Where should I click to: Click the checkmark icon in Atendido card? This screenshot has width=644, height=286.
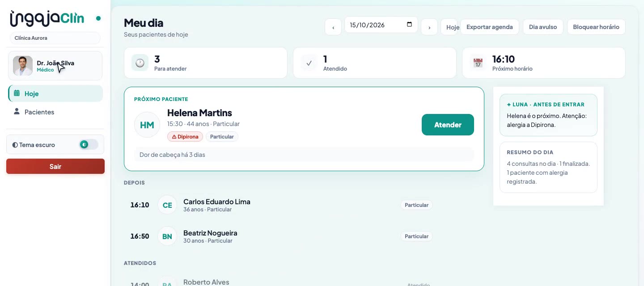click(309, 63)
